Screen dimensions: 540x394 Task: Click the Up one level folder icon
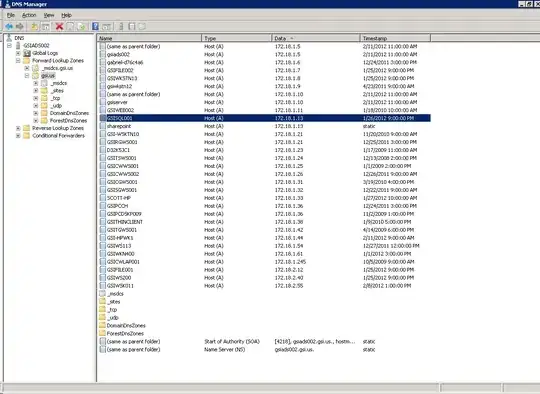34,27
